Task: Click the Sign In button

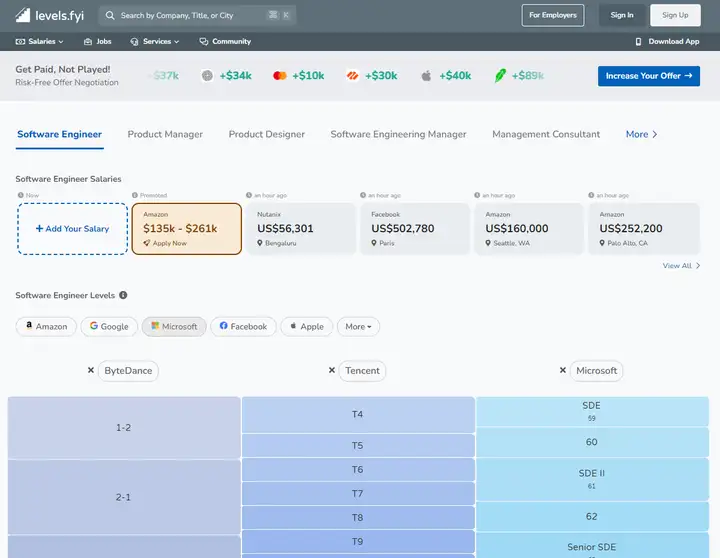Action: (x=622, y=15)
